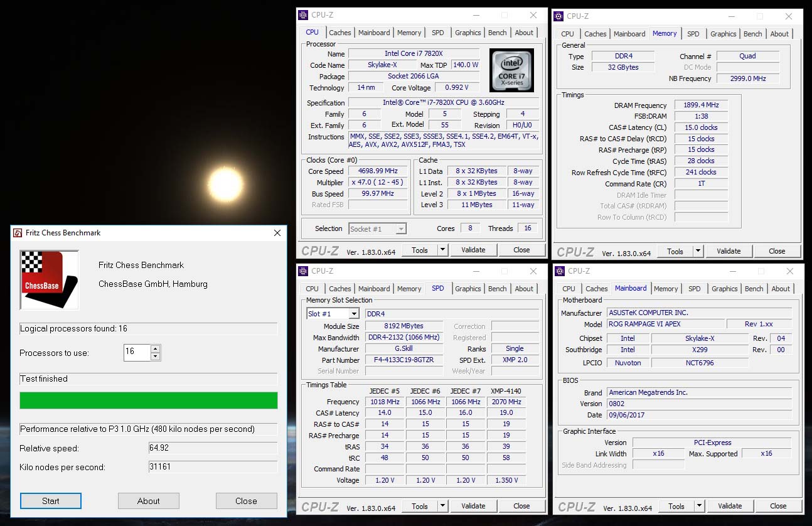Click the CPU-Z icon in the SPD window title bar
This screenshot has width=812, height=526.
click(303, 271)
